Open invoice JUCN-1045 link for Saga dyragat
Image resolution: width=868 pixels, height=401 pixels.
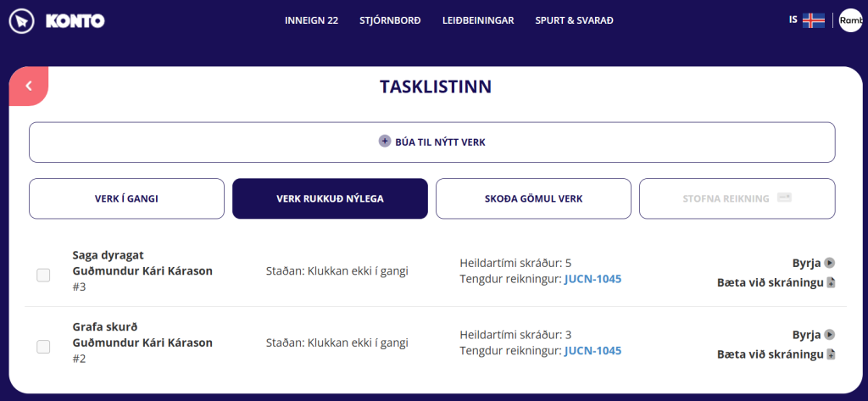coord(593,279)
